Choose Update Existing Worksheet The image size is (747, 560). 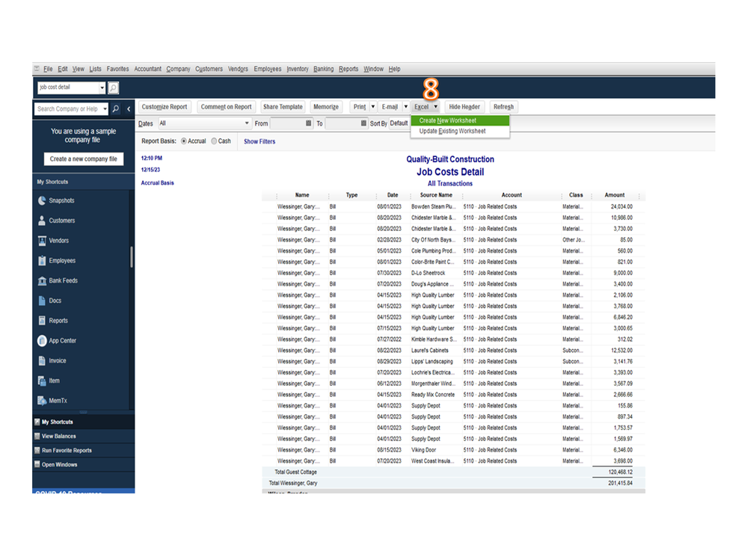(460, 131)
